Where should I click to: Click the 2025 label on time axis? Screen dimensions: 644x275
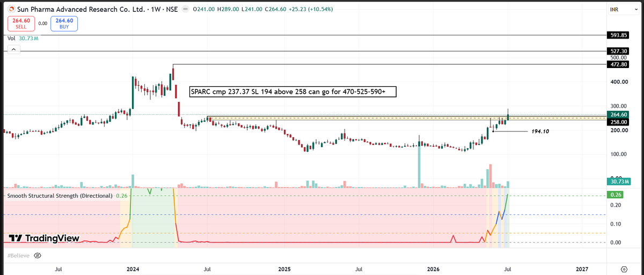pyautogui.click(x=284, y=269)
